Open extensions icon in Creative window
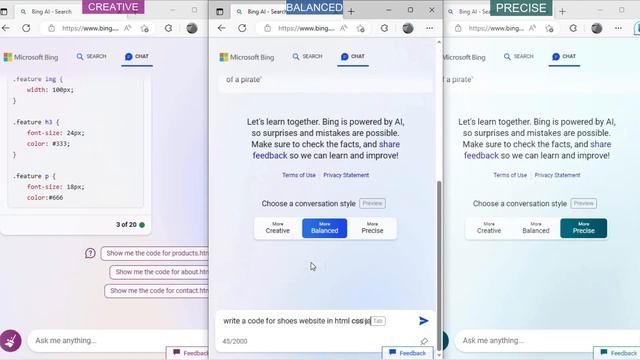This screenshot has width=640, height=360. click(x=168, y=28)
